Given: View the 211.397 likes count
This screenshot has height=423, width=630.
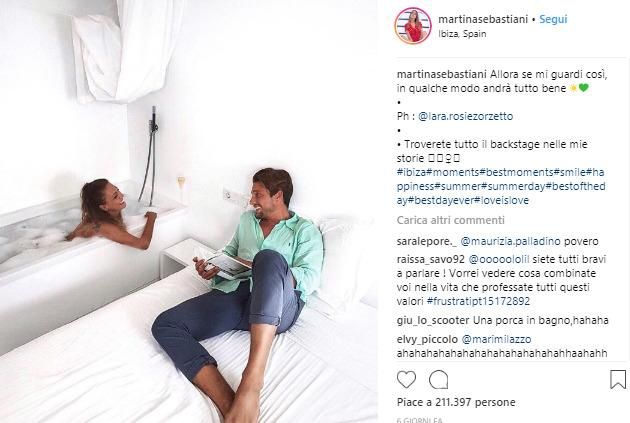Looking at the screenshot, I should coord(456,402).
